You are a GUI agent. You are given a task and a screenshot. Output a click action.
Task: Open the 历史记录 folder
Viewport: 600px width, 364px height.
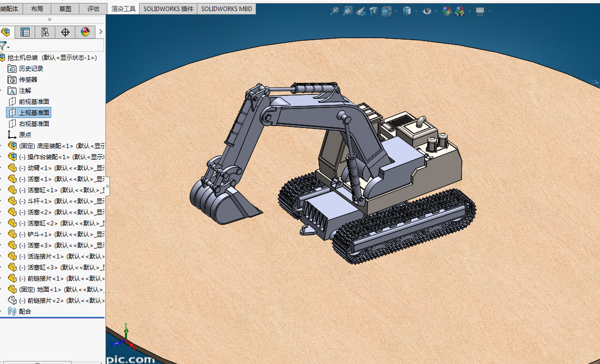(26, 68)
